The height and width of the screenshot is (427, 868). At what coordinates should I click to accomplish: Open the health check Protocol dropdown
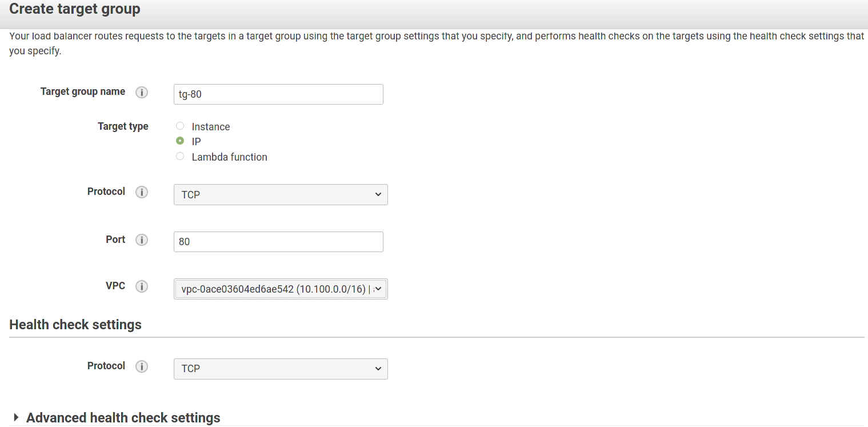pyautogui.click(x=281, y=369)
